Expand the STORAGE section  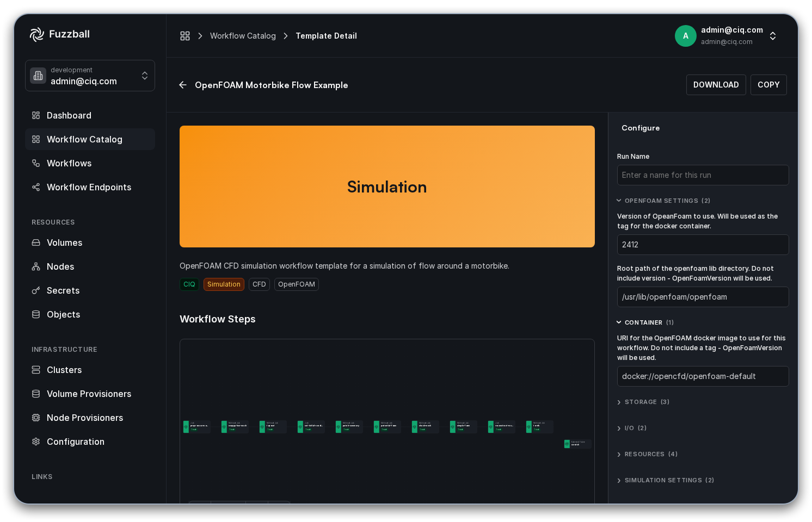coord(643,402)
